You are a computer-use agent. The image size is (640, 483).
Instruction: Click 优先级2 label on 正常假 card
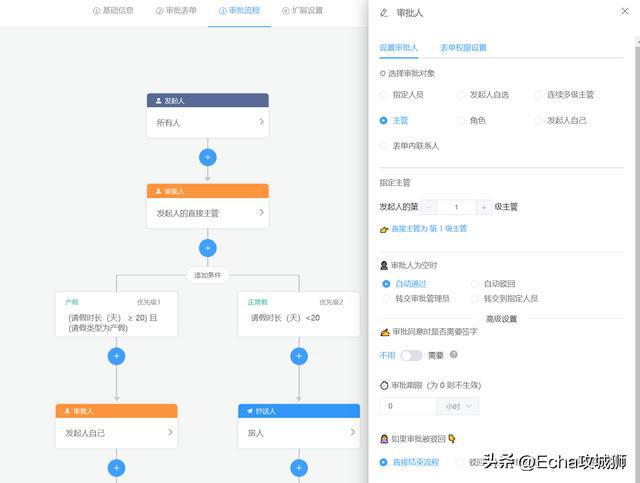coord(331,302)
